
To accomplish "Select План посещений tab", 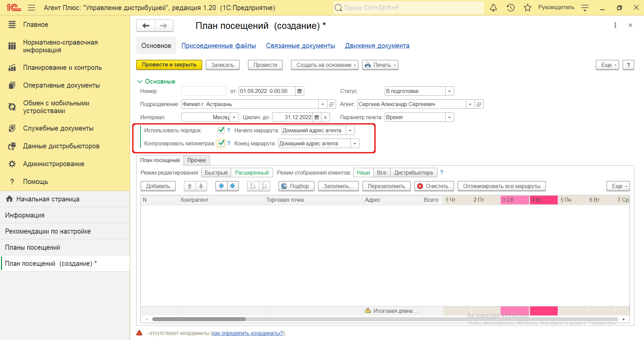I will pyautogui.click(x=160, y=160).
